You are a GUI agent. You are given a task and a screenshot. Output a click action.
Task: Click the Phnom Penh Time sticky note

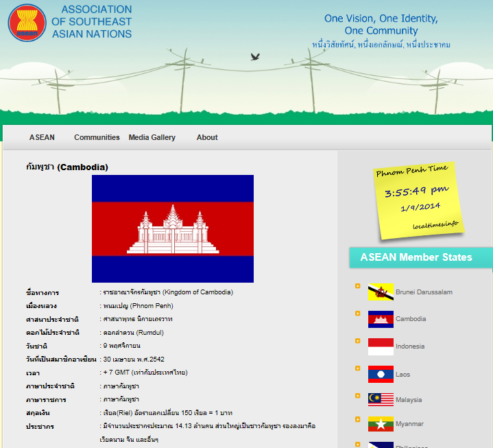[416, 199]
